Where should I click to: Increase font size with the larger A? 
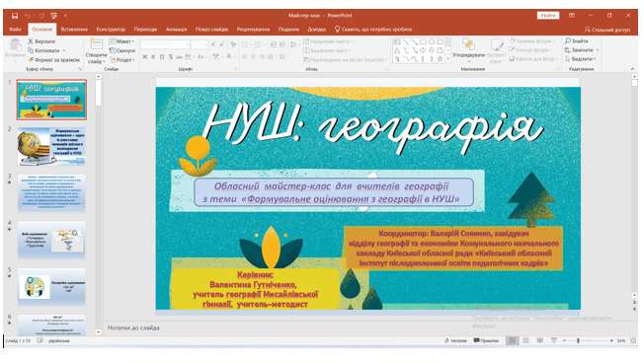point(213,44)
